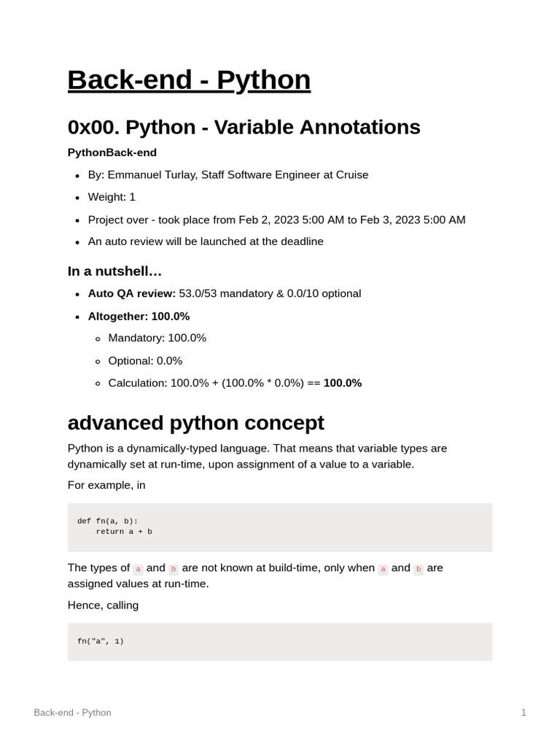Click the underlined "Back-end - Python" title
The width and height of the screenshot is (560, 747).
pos(189,80)
